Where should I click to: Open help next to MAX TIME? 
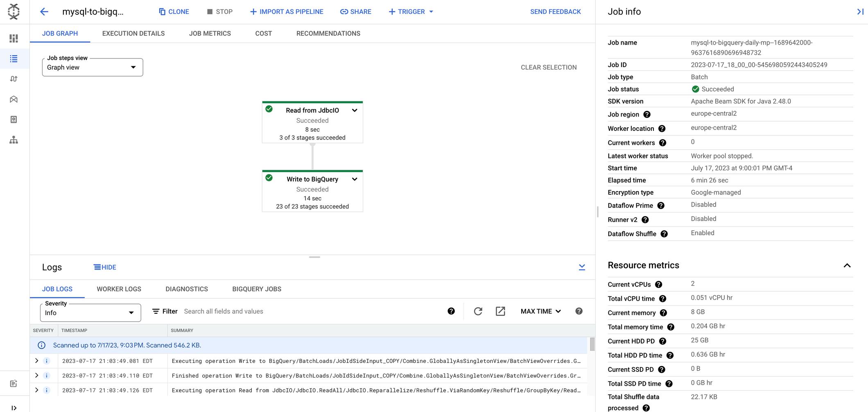(579, 311)
